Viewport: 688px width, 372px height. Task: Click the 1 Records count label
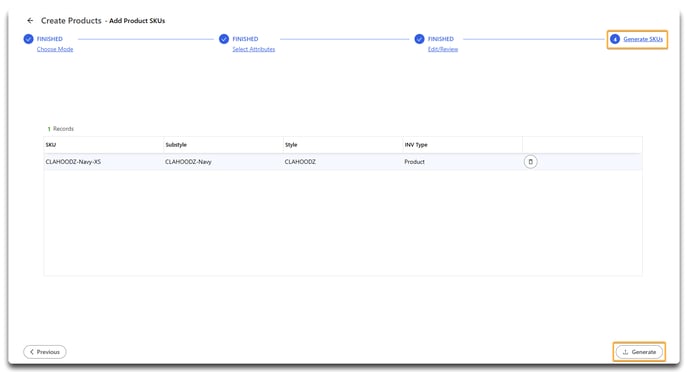point(61,129)
